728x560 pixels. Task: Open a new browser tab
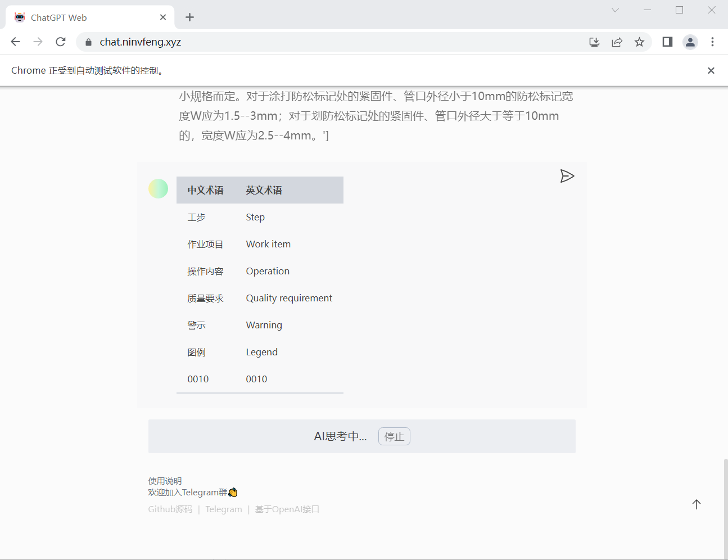tap(189, 17)
